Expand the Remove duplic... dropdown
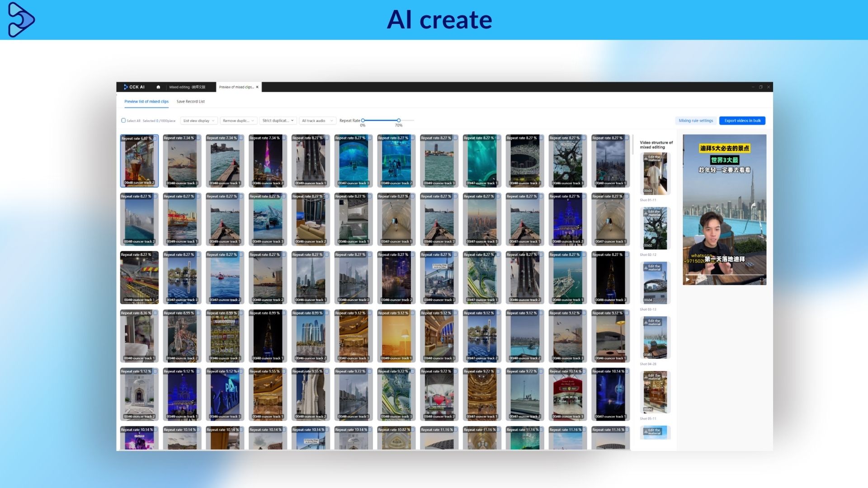Viewport: 868px width, 488px height. pos(238,121)
